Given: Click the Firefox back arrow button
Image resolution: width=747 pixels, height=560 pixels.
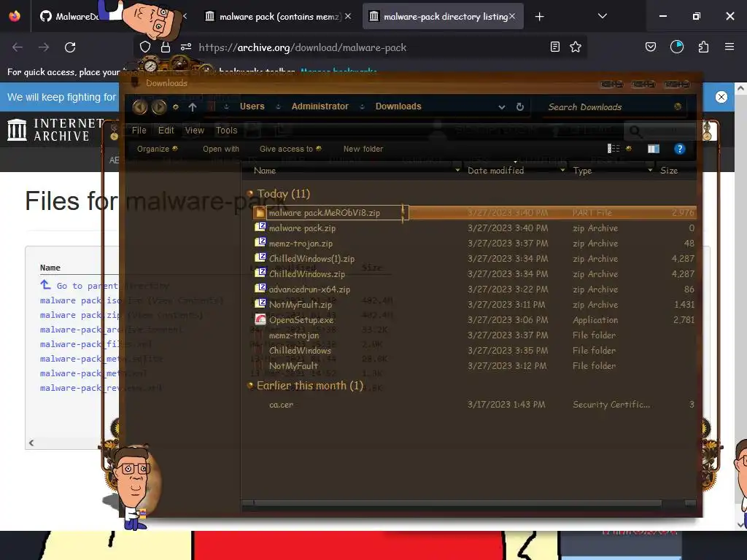Looking at the screenshot, I should [x=18, y=47].
